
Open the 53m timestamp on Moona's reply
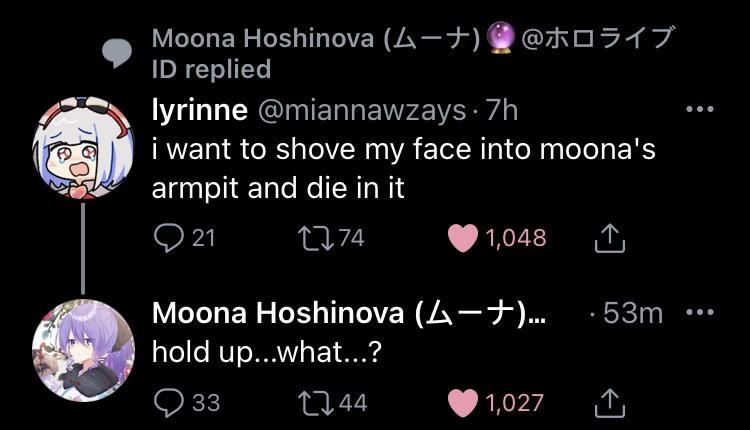[x=632, y=312]
